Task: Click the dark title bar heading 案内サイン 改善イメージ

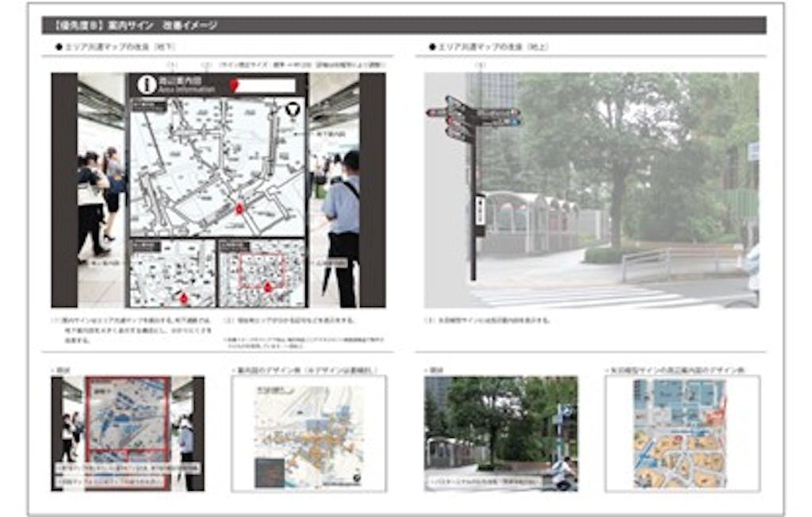Action: click(x=404, y=25)
